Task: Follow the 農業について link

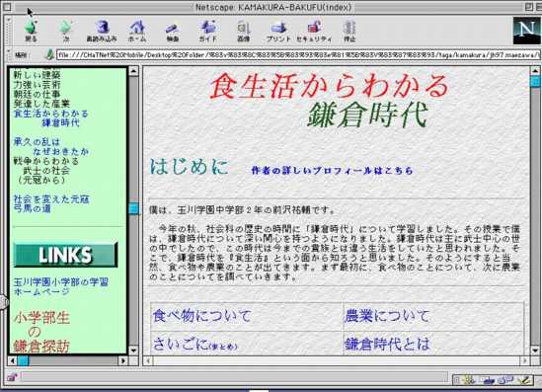Action: [x=387, y=316]
